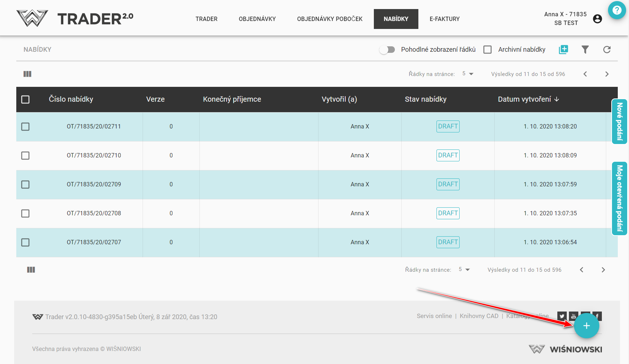
Task: Refresh the offers list
Action: 607,50
